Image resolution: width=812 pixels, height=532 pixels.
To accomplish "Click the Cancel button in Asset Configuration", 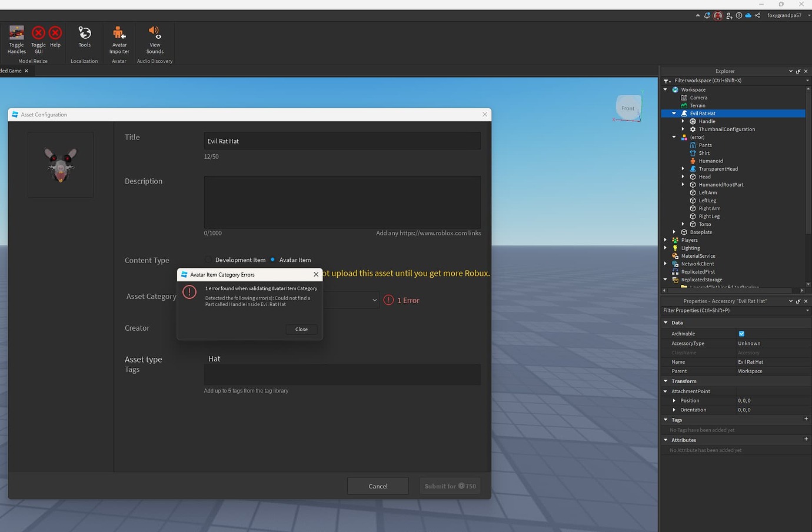I will [x=378, y=486].
